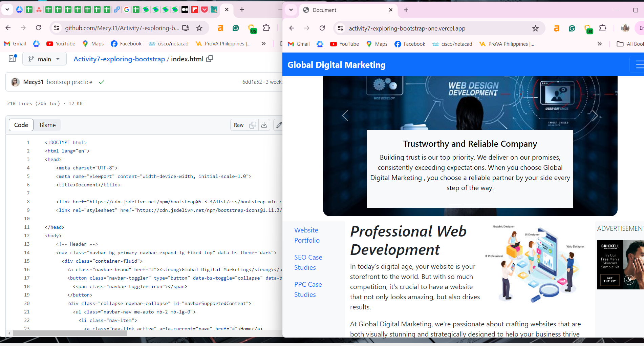Open the Raw file view
The width and height of the screenshot is (644, 346).
pyautogui.click(x=238, y=125)
